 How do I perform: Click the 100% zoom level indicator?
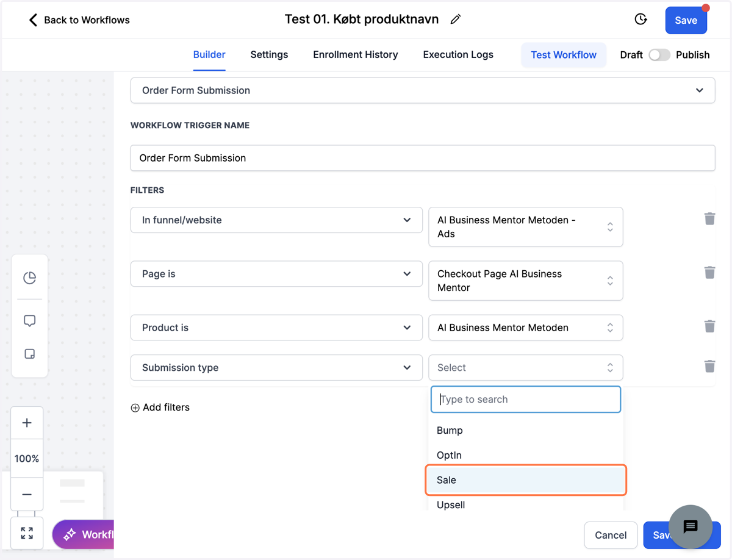click(27, 459)
